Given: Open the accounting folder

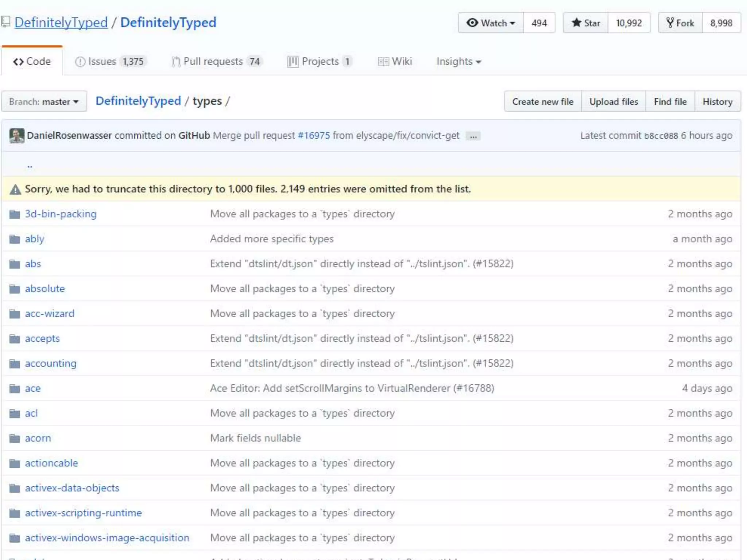Looking at the screenshot, I should 51,363.
